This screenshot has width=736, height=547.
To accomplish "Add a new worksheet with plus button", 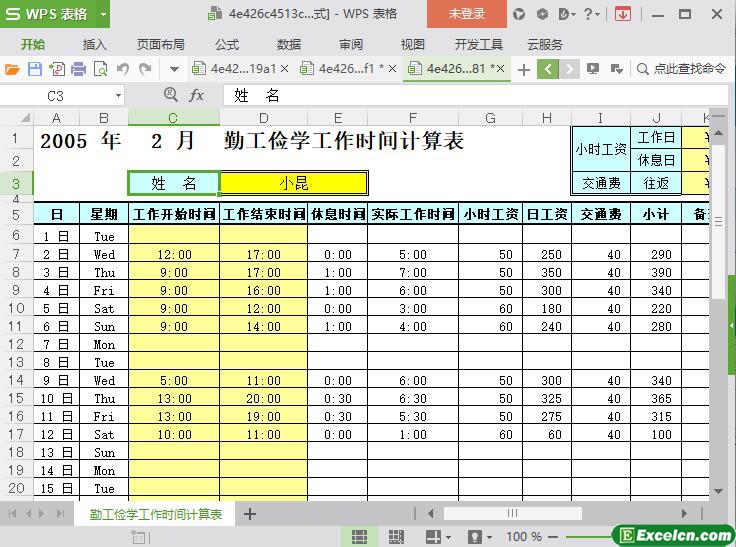I will click(250, 514).
